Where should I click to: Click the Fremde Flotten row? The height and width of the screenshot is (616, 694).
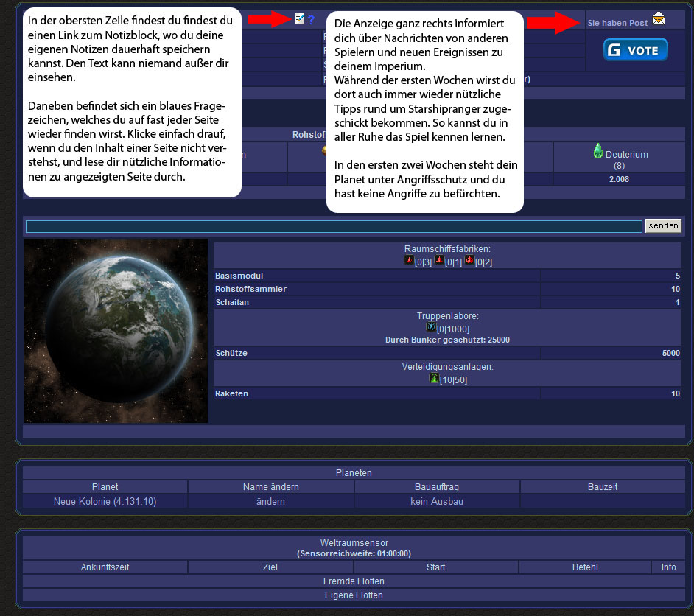pyautogui.click(x=354, y=581)
